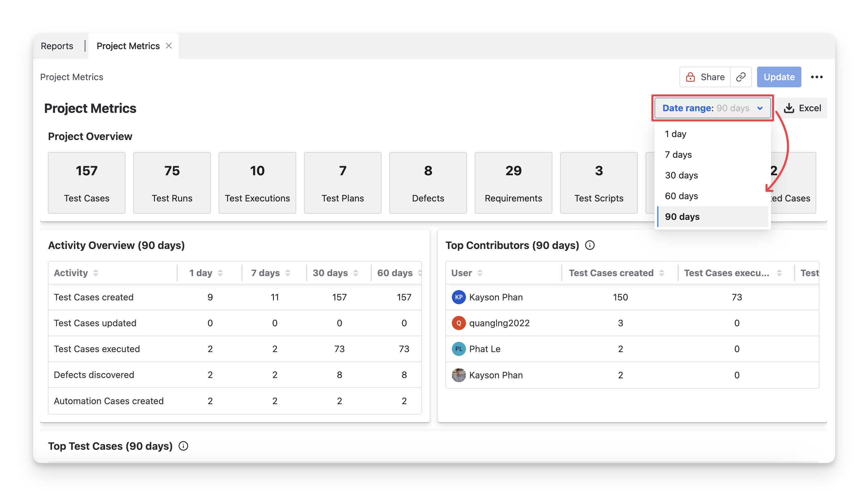Select the highlighted 90 days option

(682, 217)
